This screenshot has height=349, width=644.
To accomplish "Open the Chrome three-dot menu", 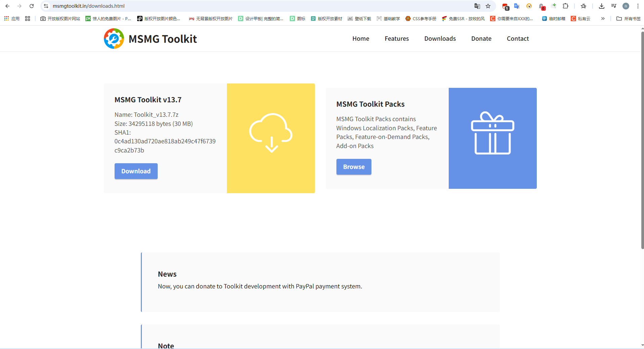I will click(638, 6).
